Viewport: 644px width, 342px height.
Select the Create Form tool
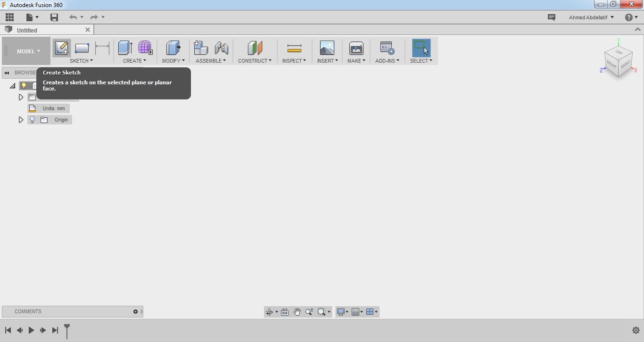tap(145, 48)
